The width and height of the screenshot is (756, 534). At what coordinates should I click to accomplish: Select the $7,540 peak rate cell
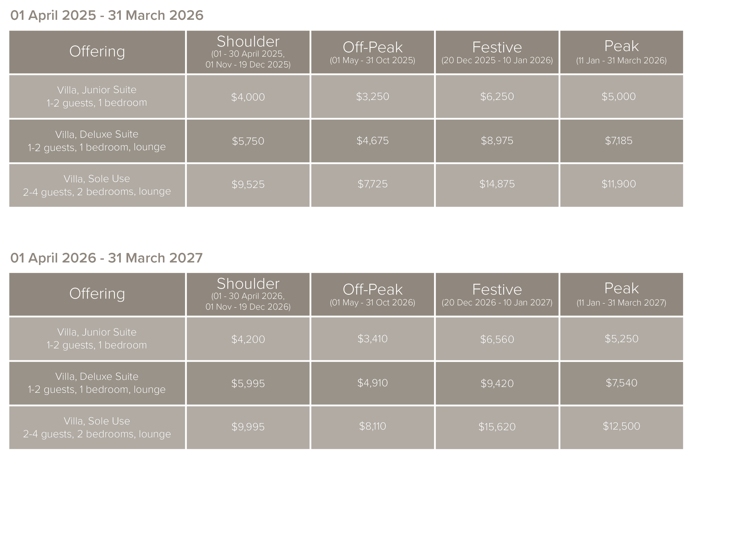(x=621, y=383)
